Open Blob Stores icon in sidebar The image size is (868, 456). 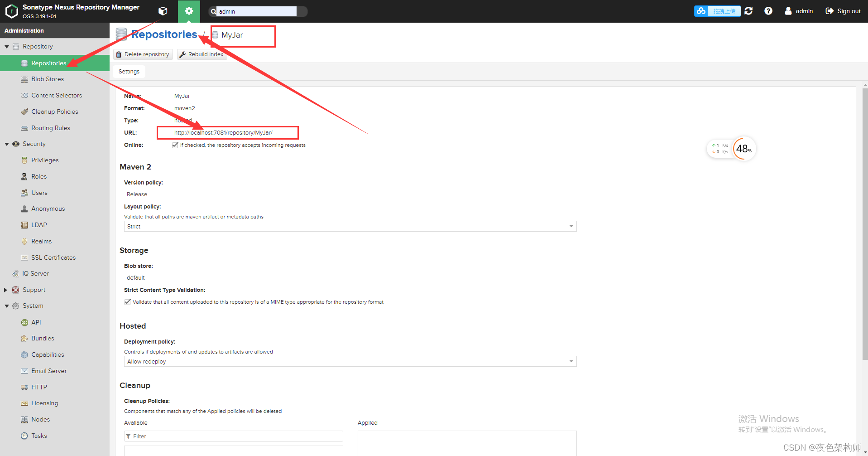pos(24,79)
